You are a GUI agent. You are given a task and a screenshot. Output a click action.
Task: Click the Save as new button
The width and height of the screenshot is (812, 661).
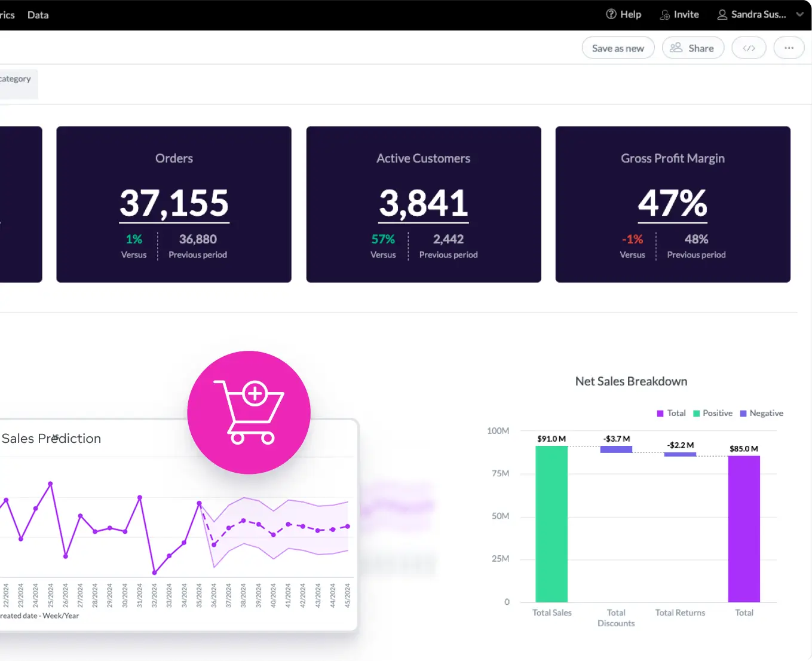[x=618, y=48]
